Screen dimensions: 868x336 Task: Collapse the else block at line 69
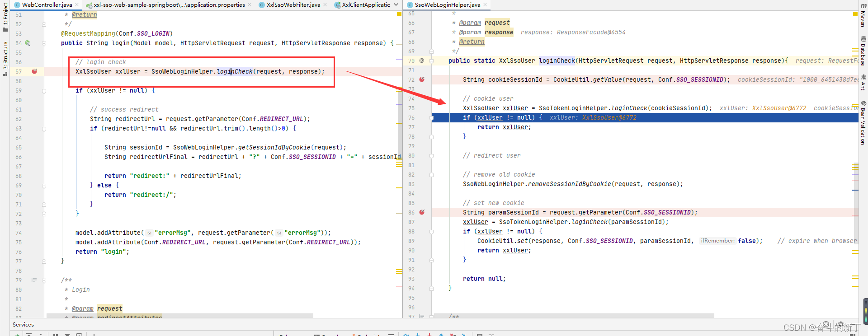click(x=44, y=186)
